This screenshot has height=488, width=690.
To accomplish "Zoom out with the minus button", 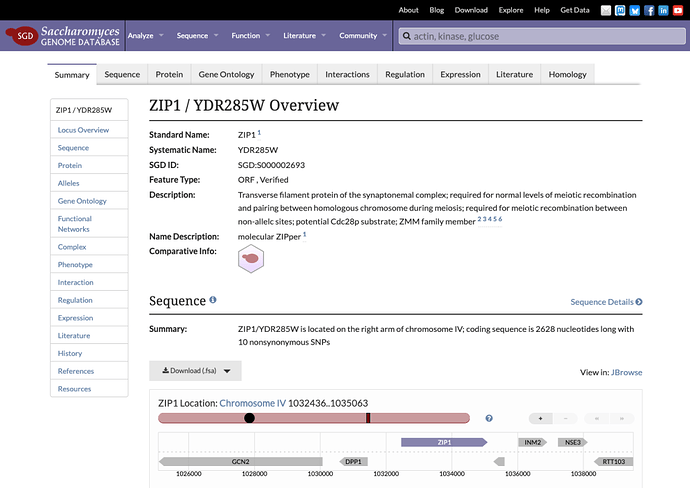I will point(565,418).
